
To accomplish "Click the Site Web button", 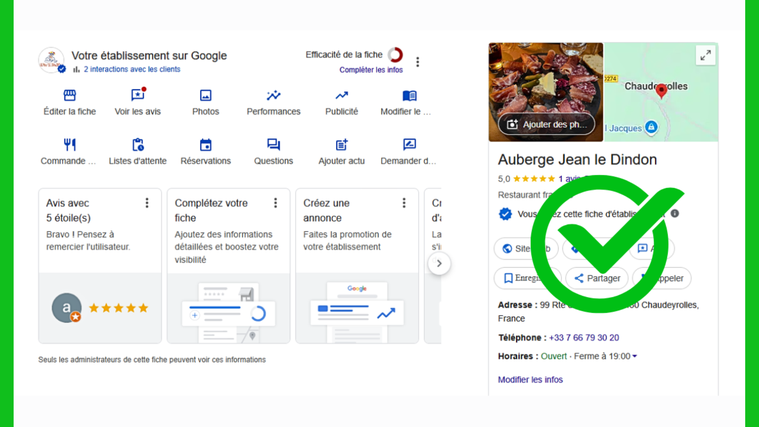I will pyautogui.click(x=526, y=248).
